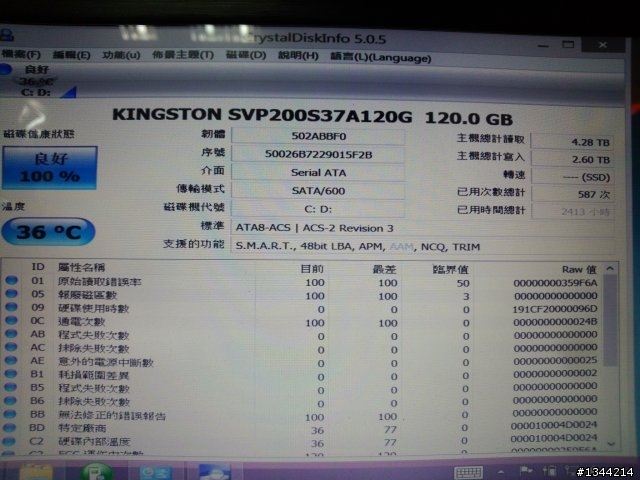This screenshot has height=480, width=640.
Task: Click the 36 °C temperature button
Action: pos(49,232)
